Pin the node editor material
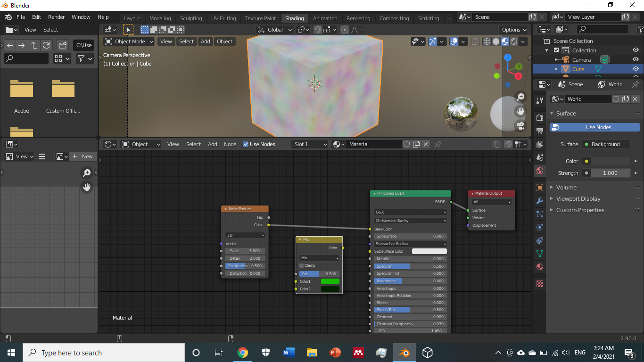The height and width of the screenshot is (362, 644). [438, 144]
